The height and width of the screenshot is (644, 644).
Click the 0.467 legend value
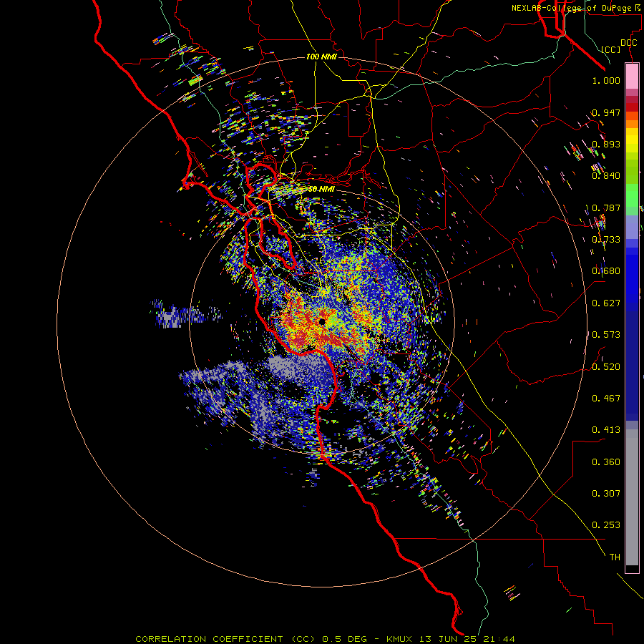pyautogui.click(x=606, y=398)
